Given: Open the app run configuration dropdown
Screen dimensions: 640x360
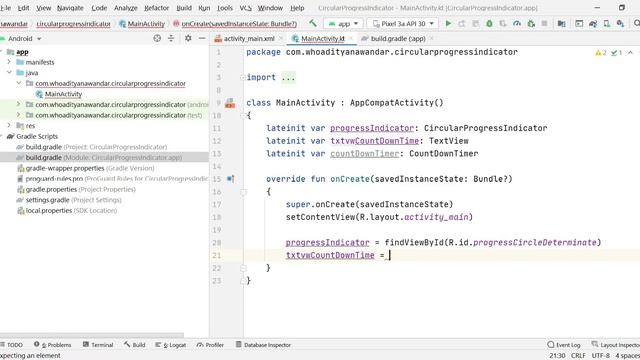Looking at the screenshot, I should pyautogui.click(x=344, y=24).
